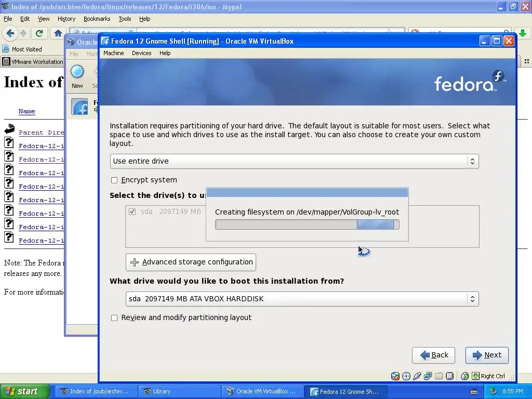Click the Advanced storage configuration button
The height and width of the screenshot is (399, 532).
(191, 262)
